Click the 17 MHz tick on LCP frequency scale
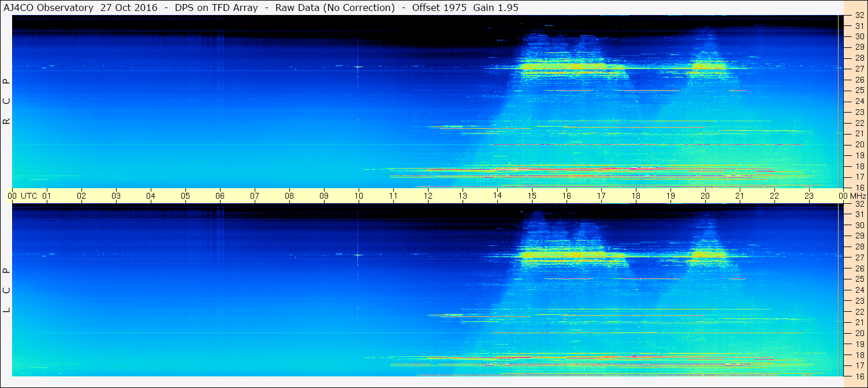Image resolution: width=868 pixels, height=388 pixels. [x=859, y=365]
